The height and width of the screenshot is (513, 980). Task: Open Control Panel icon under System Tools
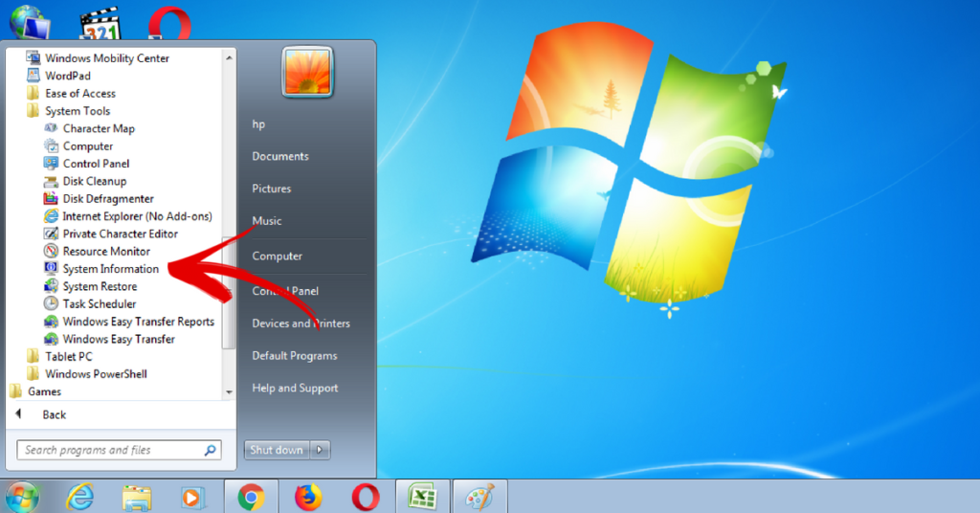(52, 163)
